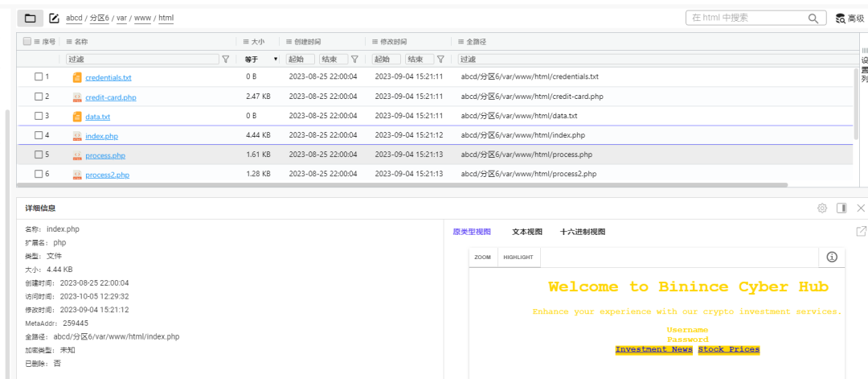Open process.php file link

tap(105, 155)
